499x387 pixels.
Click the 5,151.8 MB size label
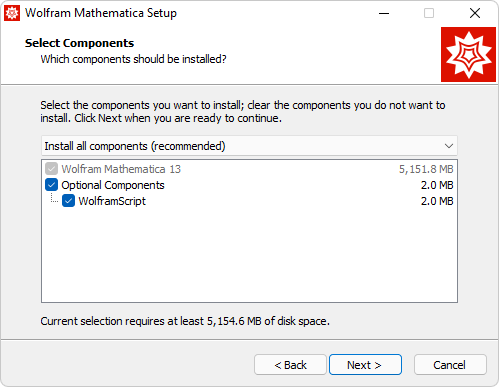[x=426, y=169]
